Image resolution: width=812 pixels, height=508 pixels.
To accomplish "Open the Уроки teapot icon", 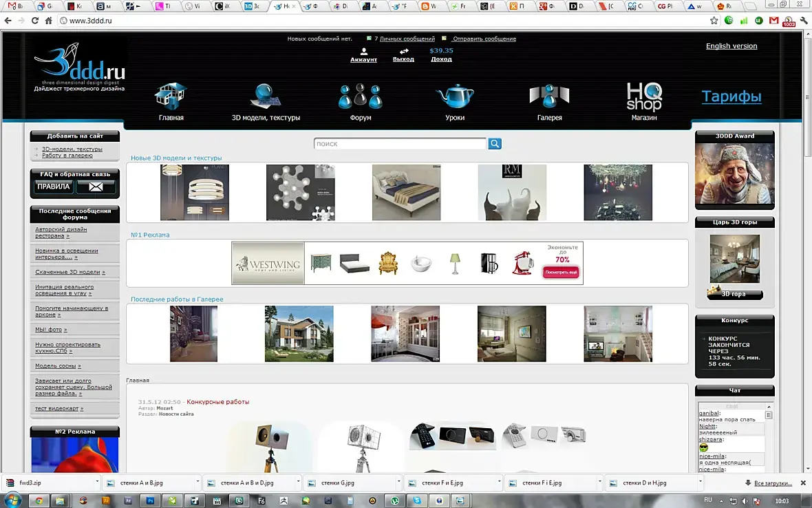I will pyautogui.click(x=455, y=96).
